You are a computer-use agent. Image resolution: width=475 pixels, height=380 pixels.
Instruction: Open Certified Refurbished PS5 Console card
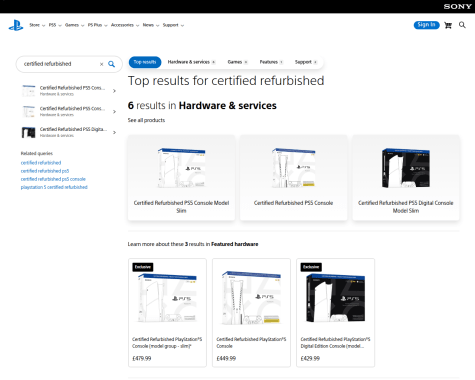[293, 178]
